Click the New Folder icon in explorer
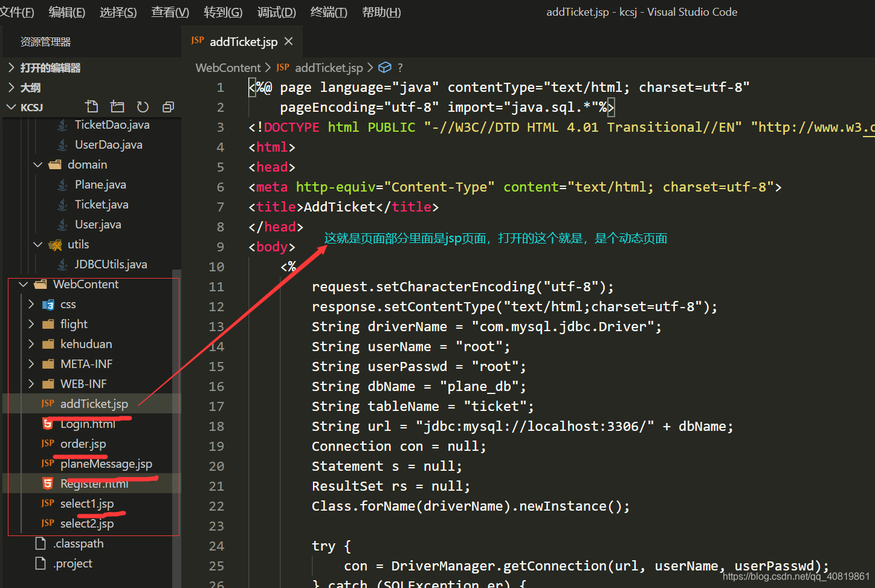This screenshot has height=588, width=875. coord(117,107)
